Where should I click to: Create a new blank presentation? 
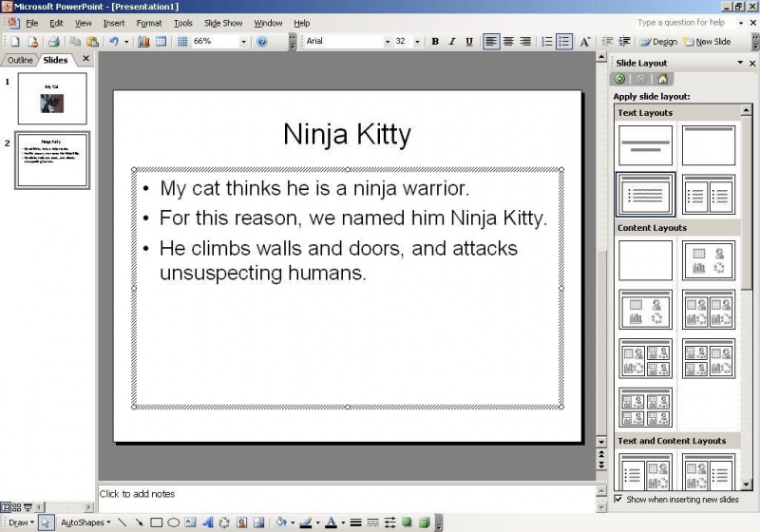click(x=15, y=42)
